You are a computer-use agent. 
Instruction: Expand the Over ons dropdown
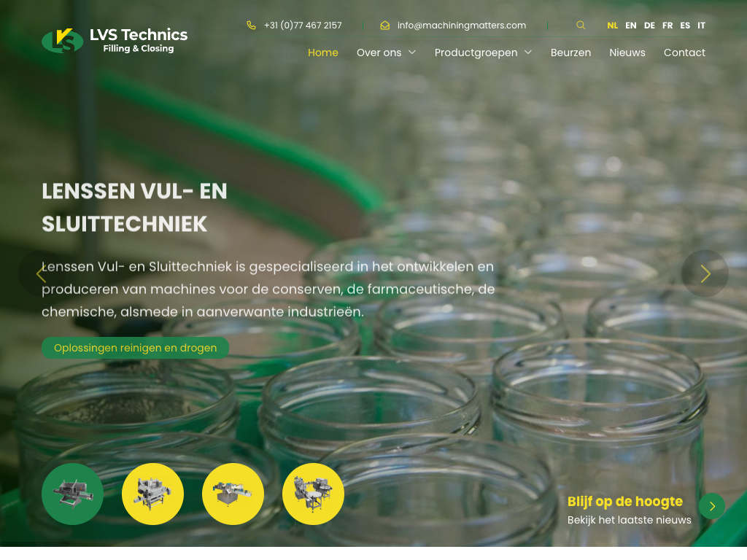[387, 52]
